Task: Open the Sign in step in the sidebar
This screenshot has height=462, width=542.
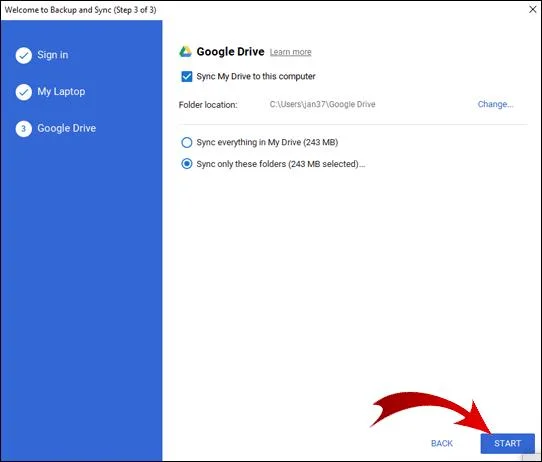Action: 53,55
